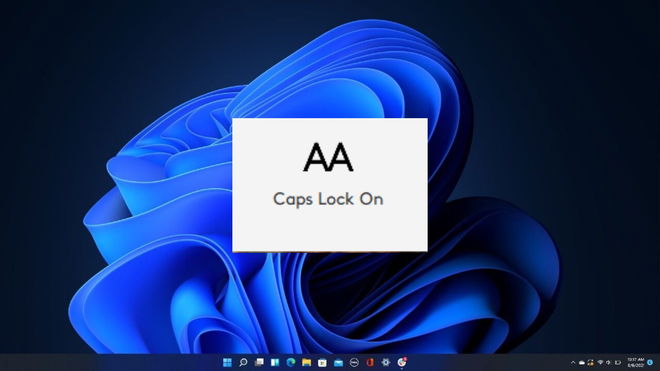Open Microsoft Store from taskbar
Viewport: 660px width, 371px height.
[322, 362]
